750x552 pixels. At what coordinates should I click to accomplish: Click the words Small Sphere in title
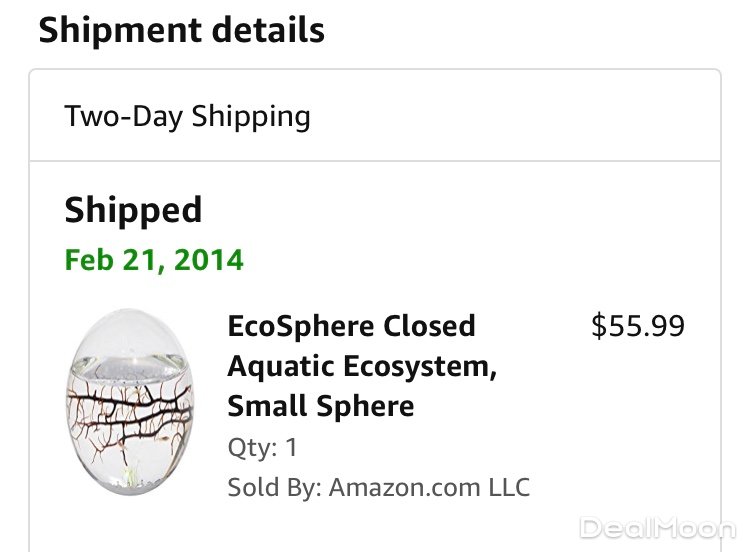(x=320, y=407)
